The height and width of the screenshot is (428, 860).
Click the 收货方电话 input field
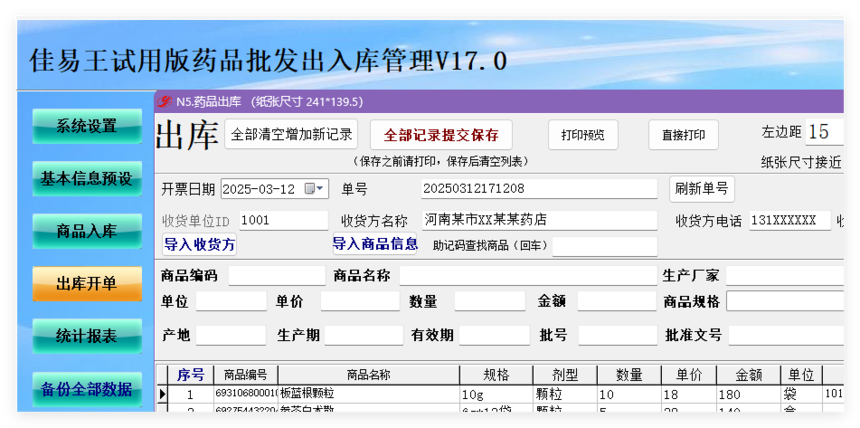[x=790, y=221]
